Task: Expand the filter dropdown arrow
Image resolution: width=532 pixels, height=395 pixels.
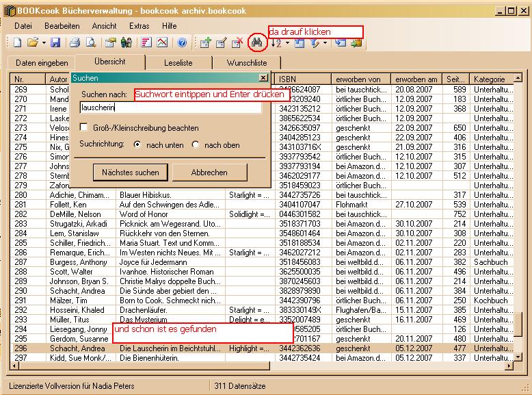Action: (325, 42)
